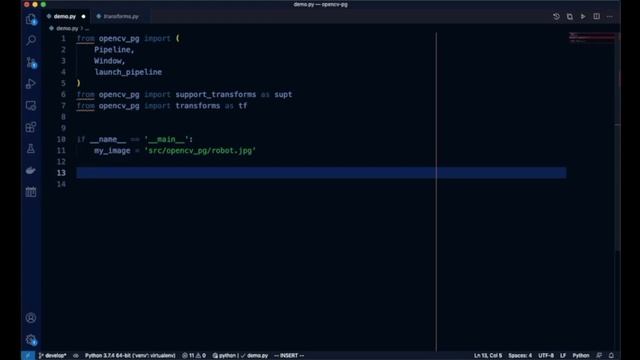Click the INSERT vim mode indicator
Image resolution: width=640 pixels, height=360 pixels.
289,356
